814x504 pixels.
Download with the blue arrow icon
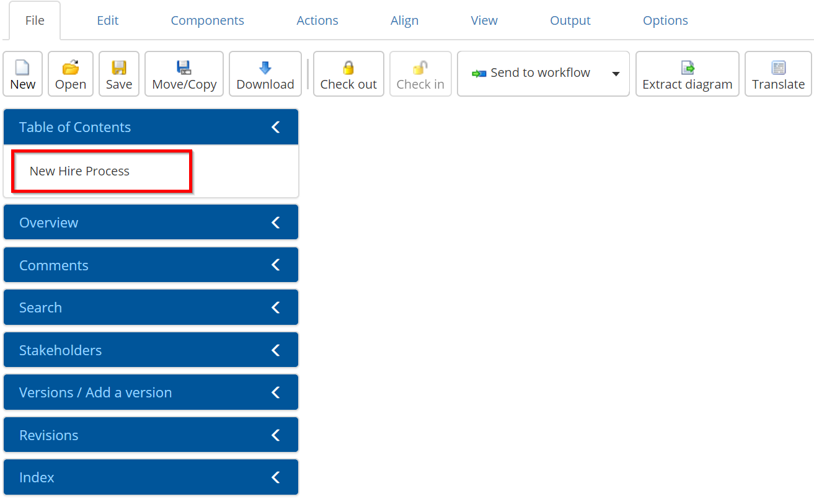tap(265, 68)
